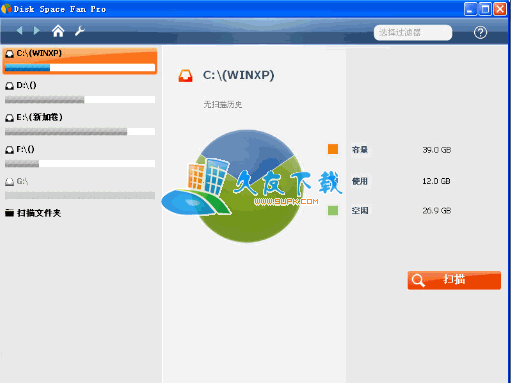Open the scan folder option
The height and width of the screenshot is (383, 511).
(x=33, y=213)
